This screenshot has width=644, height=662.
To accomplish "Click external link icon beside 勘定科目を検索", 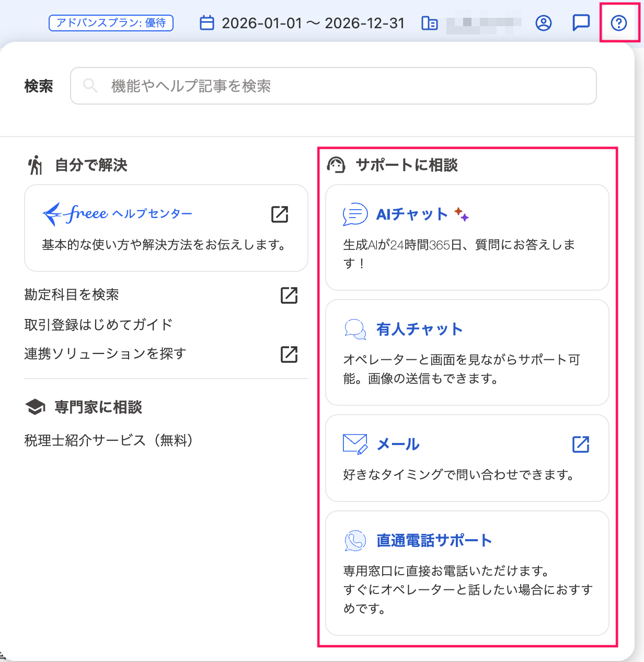I will (x=289, y=295).
